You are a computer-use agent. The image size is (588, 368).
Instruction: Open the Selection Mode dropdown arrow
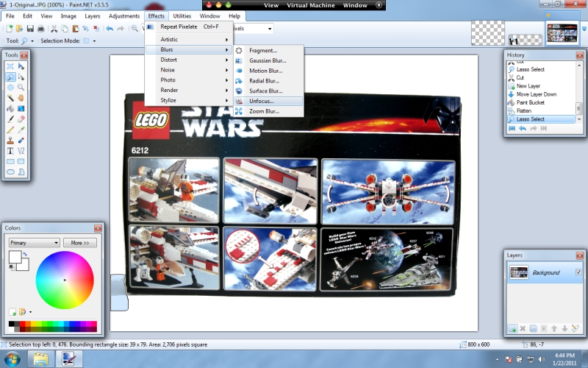pyautogui.click(x=94, y=41)
